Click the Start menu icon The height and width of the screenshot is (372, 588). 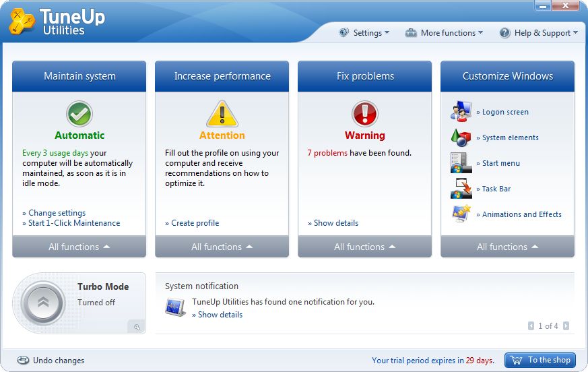[461, 162]
